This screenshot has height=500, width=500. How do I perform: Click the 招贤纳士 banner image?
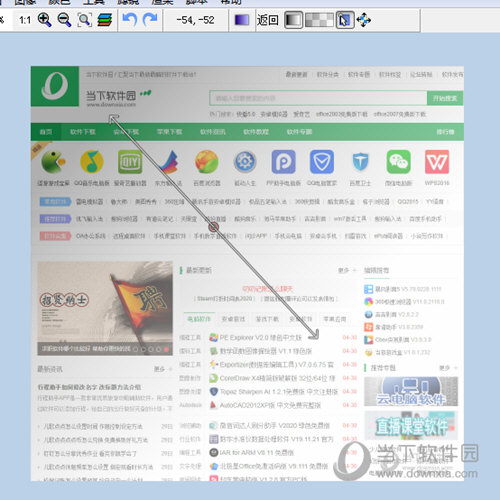[105, 308]
